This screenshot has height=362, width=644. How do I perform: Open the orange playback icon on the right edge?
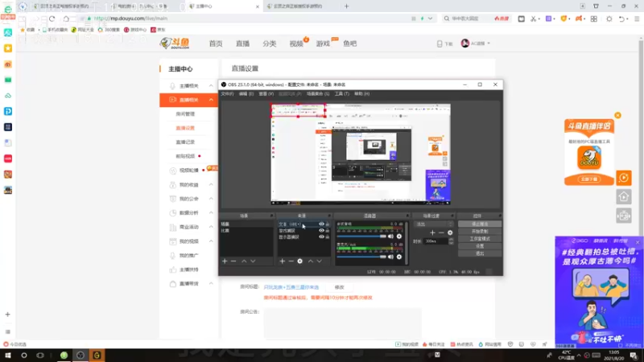[x=624, y=178]
